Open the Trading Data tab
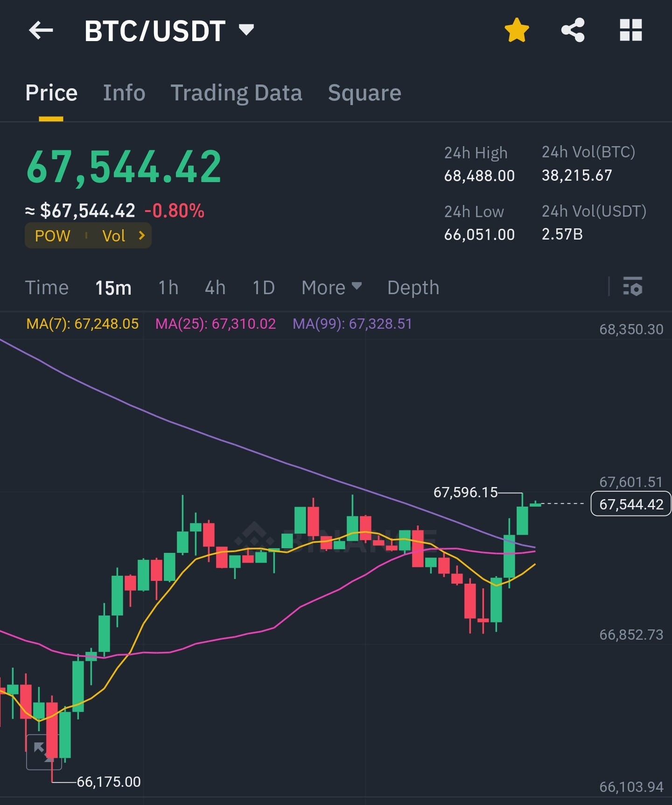The width and height of the screenshot is (672, 805). [237, 93]
